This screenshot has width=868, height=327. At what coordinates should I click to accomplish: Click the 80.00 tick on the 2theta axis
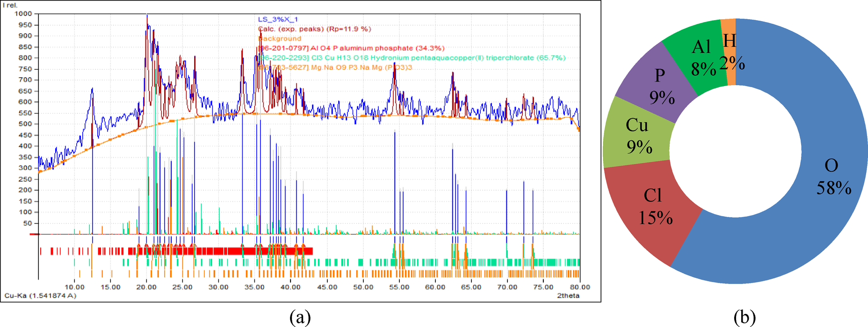coord(580,287)
